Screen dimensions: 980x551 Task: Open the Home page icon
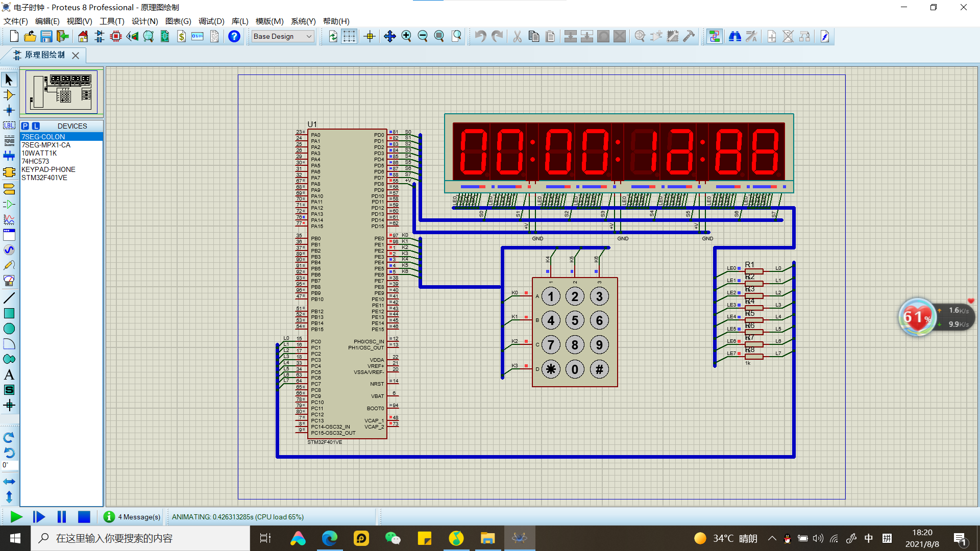pos(83,36)
